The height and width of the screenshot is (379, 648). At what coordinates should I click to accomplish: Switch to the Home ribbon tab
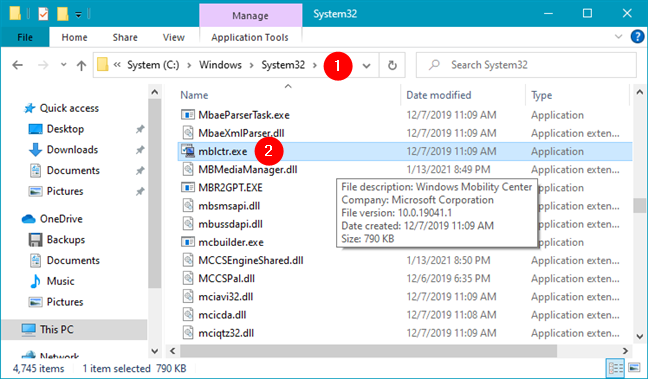[x=74, y=37]
